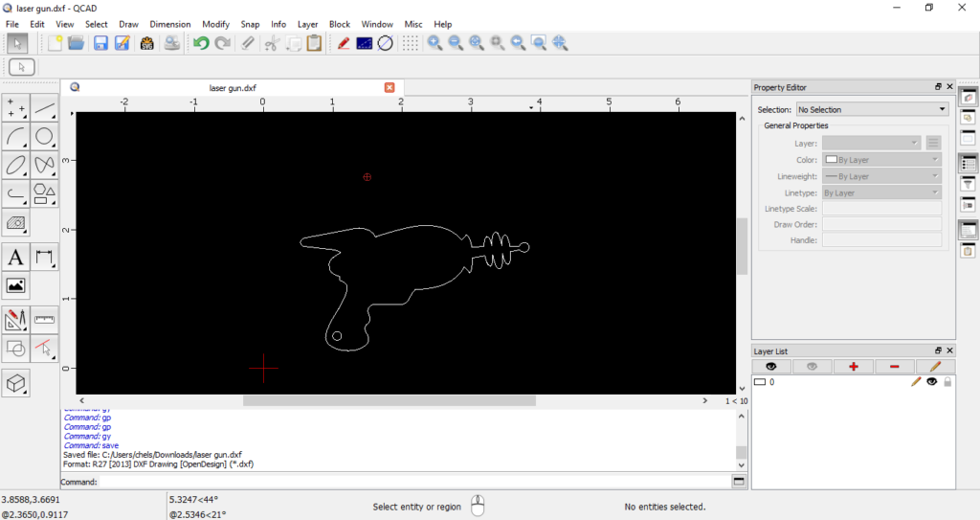The width and height of the screenshot is (980, 520).
Task: Toggle draft mode with the red pencil icon
Action: click(x=344, y=43)
